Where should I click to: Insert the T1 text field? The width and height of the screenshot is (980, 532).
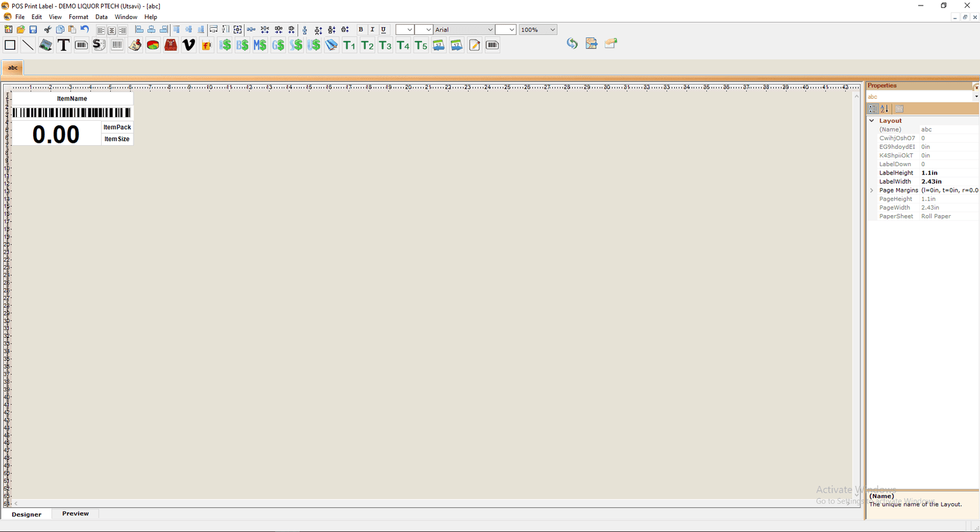click(x=349, y=45)
